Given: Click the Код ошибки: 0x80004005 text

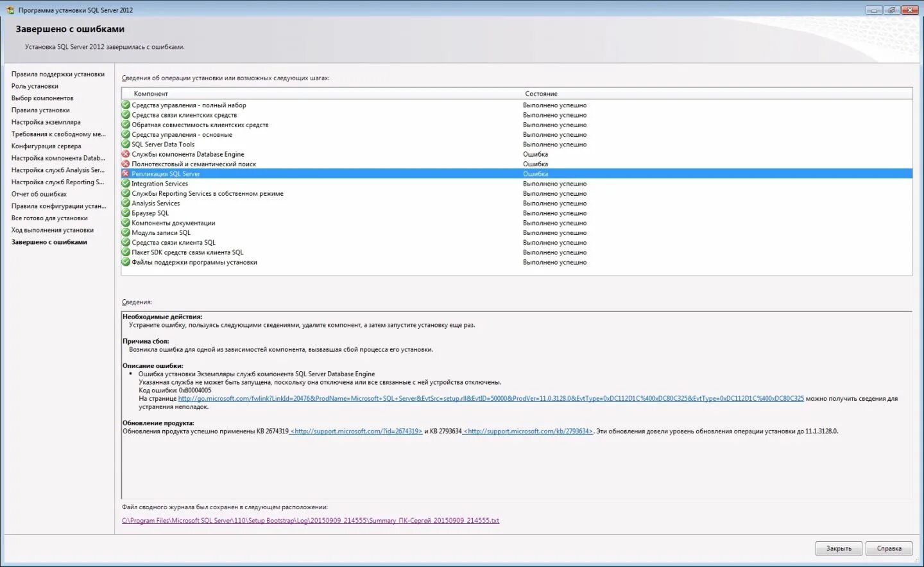Looking at the screenshot, I should 175,390.
